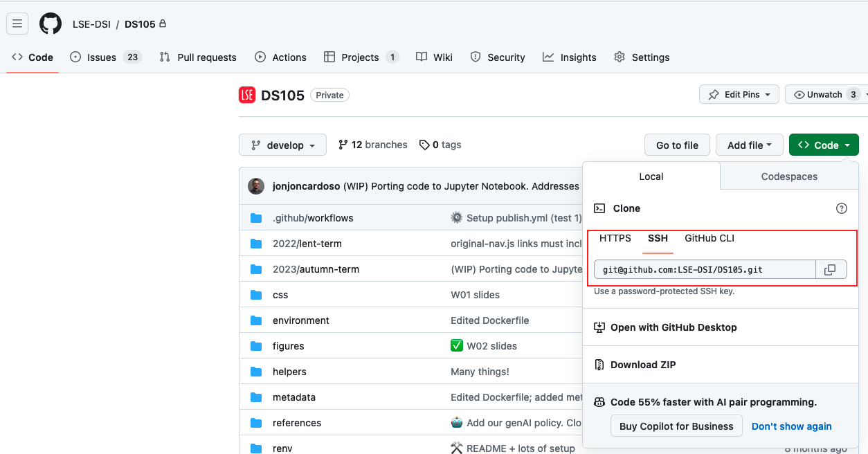Click the DS105 repository title
Viewport: 868px width, 454px height.
point(282,96)
